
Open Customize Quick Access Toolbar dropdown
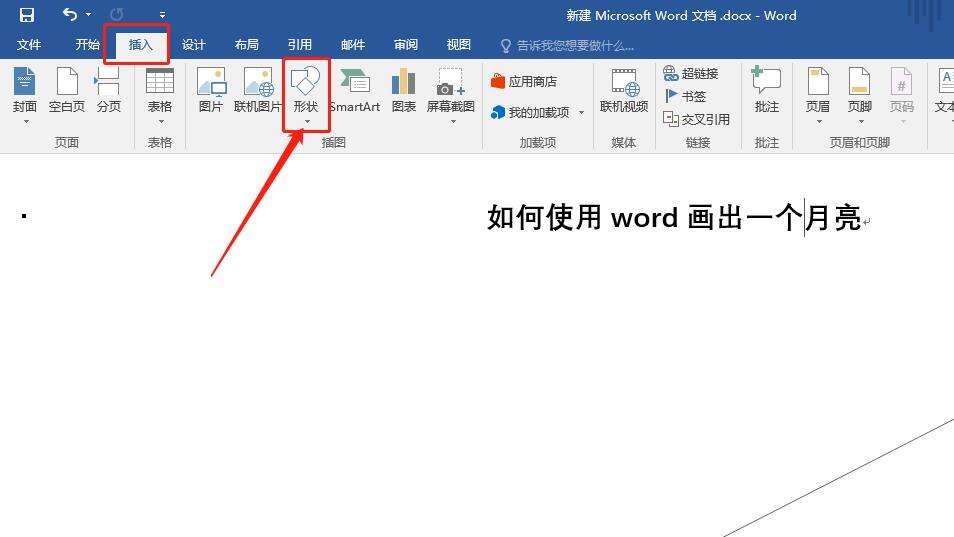click(162, 15)
